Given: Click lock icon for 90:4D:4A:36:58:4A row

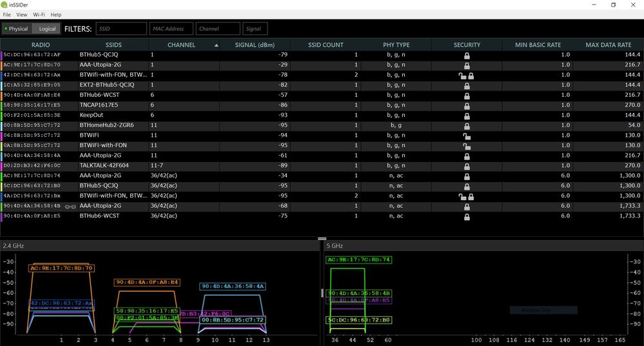Looking at the screenshot, I should [x=467, y=156].
